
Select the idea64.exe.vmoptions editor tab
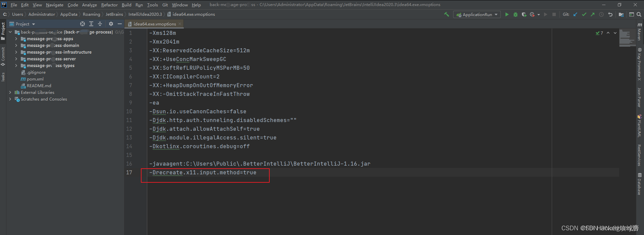tap(155, 24)
